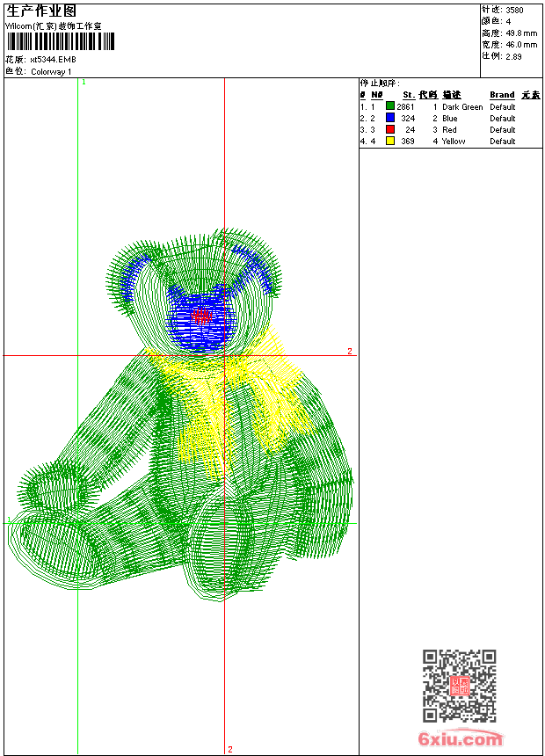Select the Dark Green description text

pos(462,106)
